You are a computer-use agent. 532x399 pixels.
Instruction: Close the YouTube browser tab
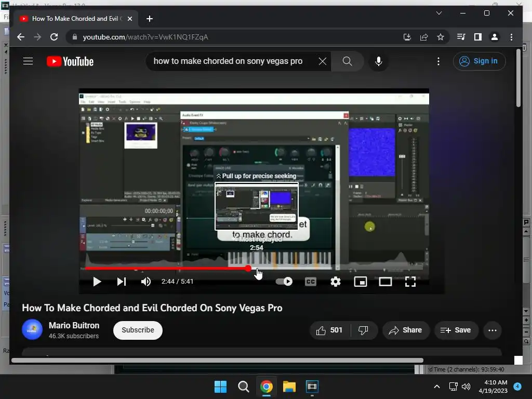pos(129,19)
